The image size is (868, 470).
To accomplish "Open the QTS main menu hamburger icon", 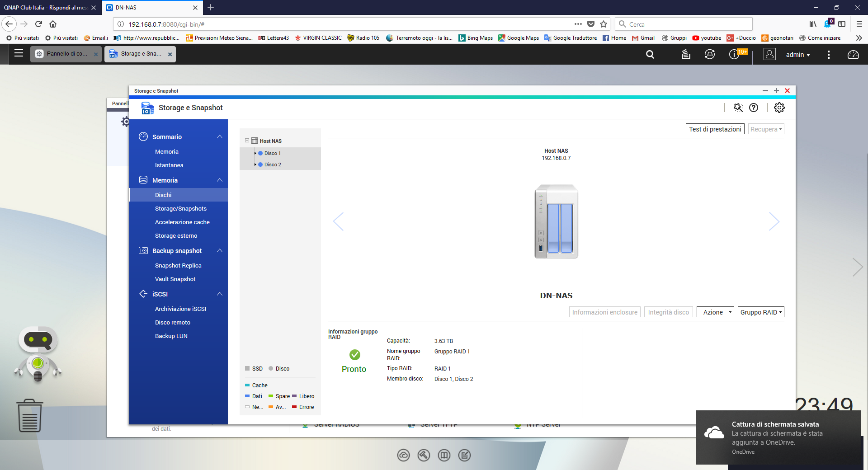I will (19, 53).
